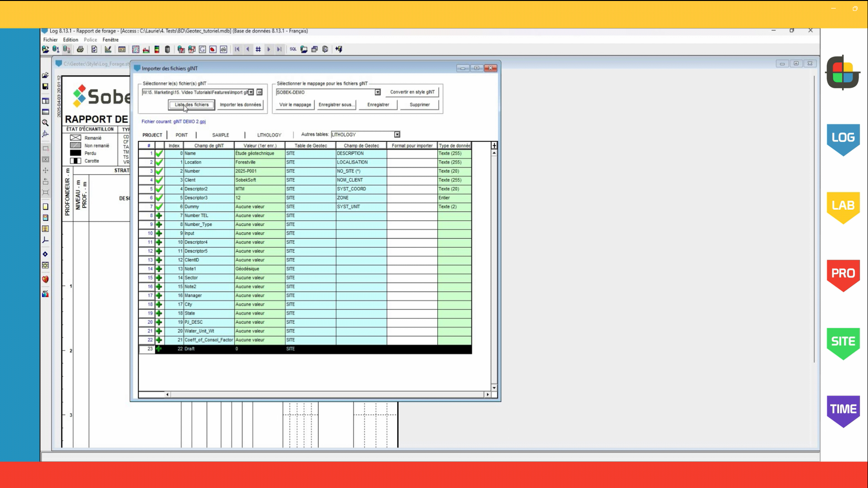Open gINT file path dropdown
The image size is (868, 488).
[x=251, y=93]
